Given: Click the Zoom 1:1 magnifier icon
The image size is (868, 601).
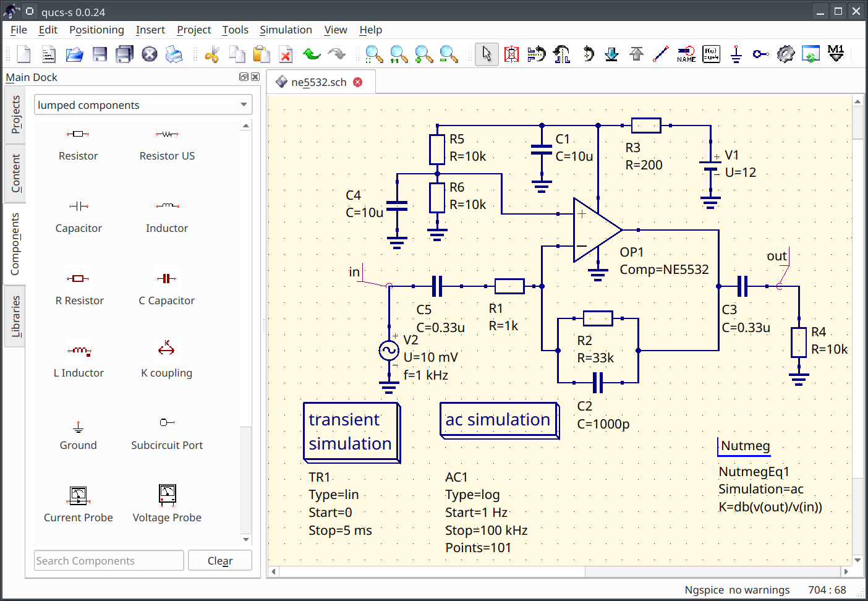Looking at the screenshot, I should click(399, 54).
